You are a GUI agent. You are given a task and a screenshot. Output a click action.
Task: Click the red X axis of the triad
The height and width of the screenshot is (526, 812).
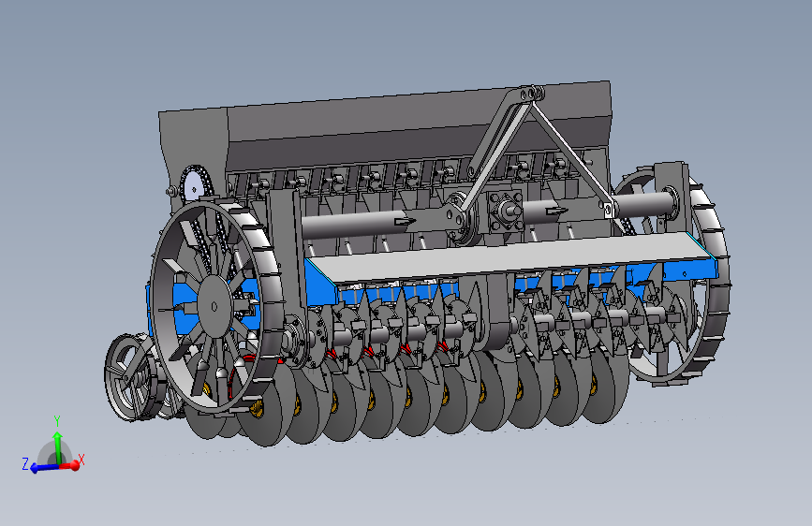tap(70, 465)
